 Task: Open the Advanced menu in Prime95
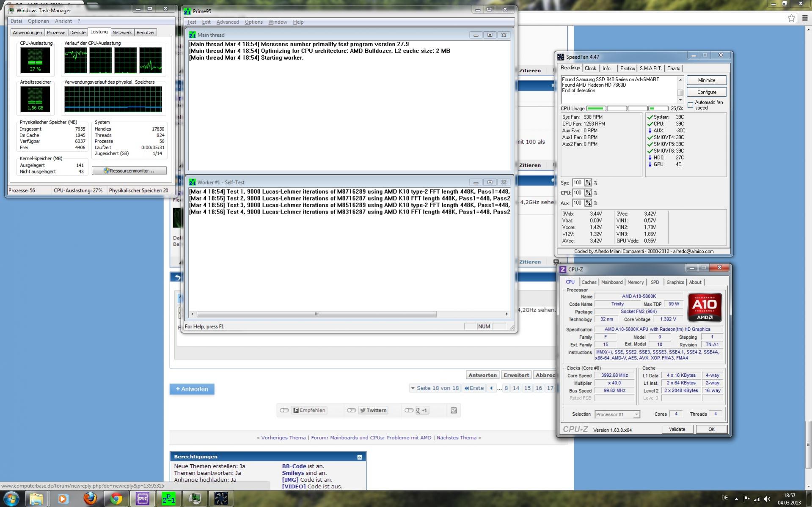228,22
